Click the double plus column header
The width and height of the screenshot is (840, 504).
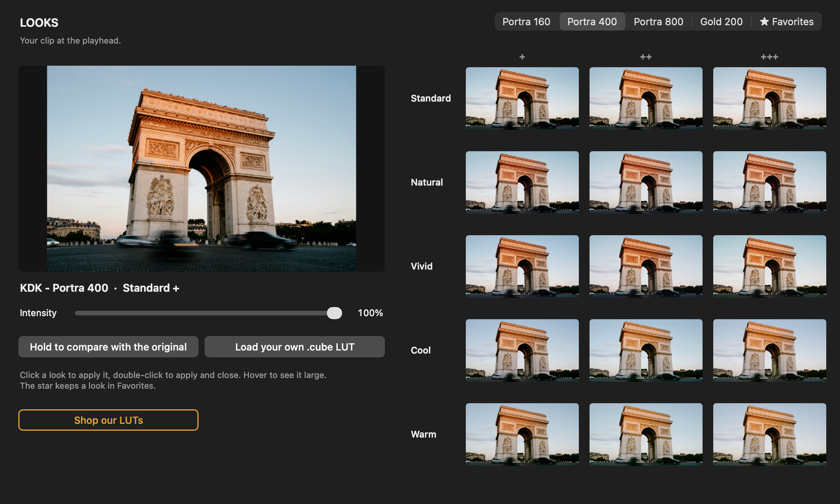(646, 57)
